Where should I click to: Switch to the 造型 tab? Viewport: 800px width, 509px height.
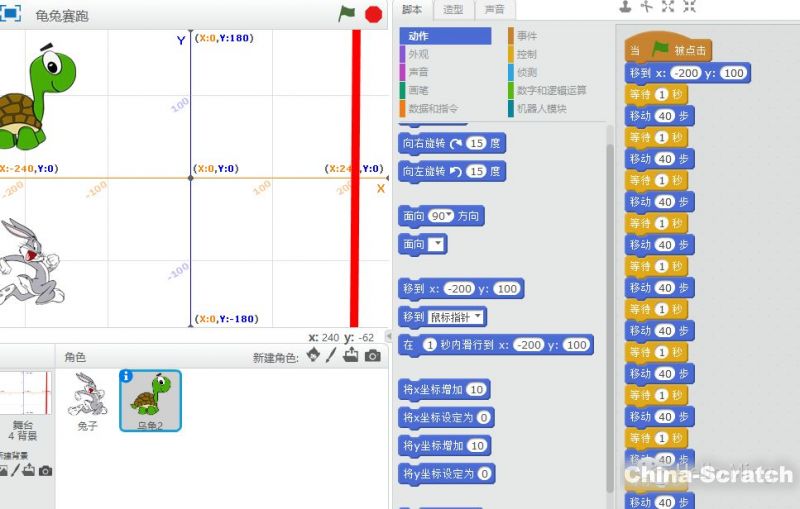click(453, 9)
